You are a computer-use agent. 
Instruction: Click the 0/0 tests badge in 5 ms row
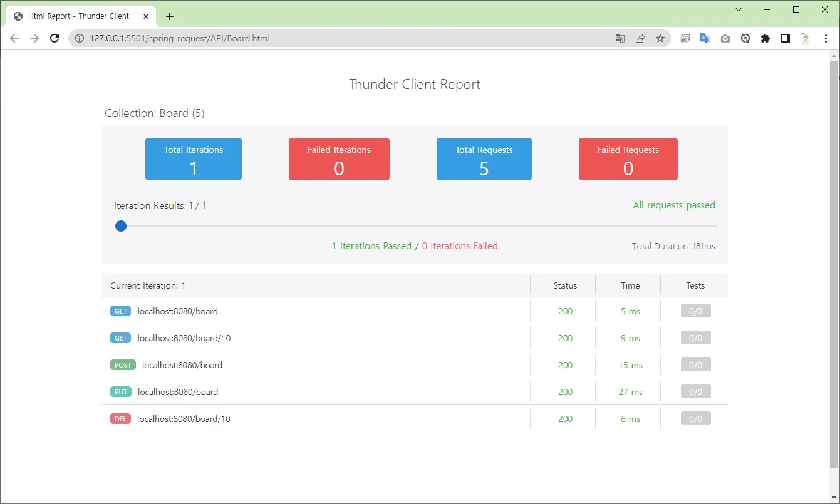coord(696,311)
